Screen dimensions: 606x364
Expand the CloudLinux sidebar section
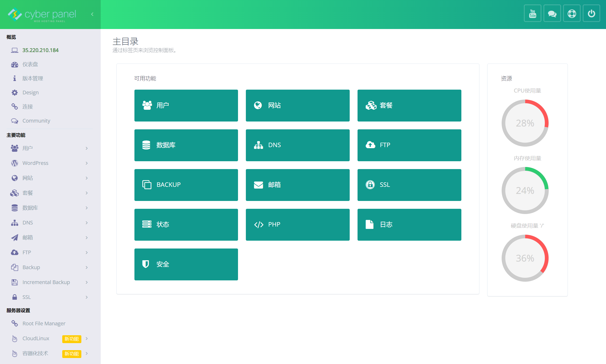pos(36,338)
